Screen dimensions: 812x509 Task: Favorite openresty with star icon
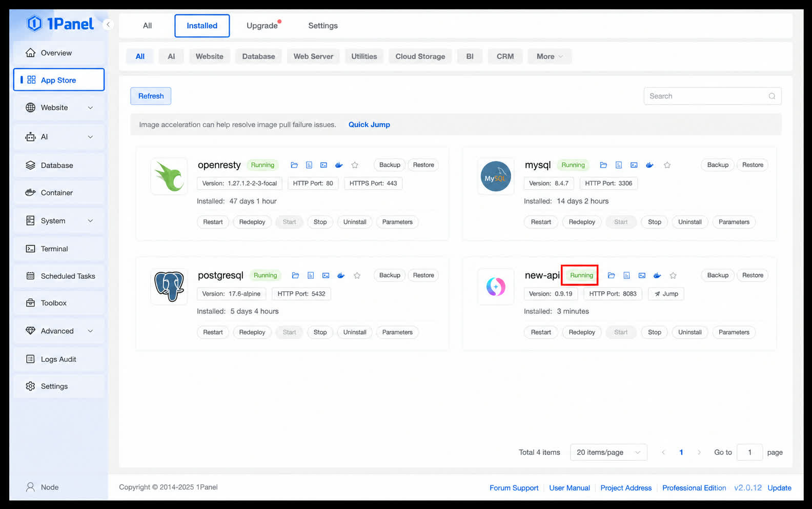(355, 165)
